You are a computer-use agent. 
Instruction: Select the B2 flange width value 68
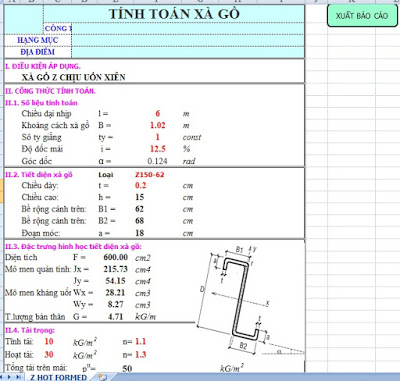(139, 221)
